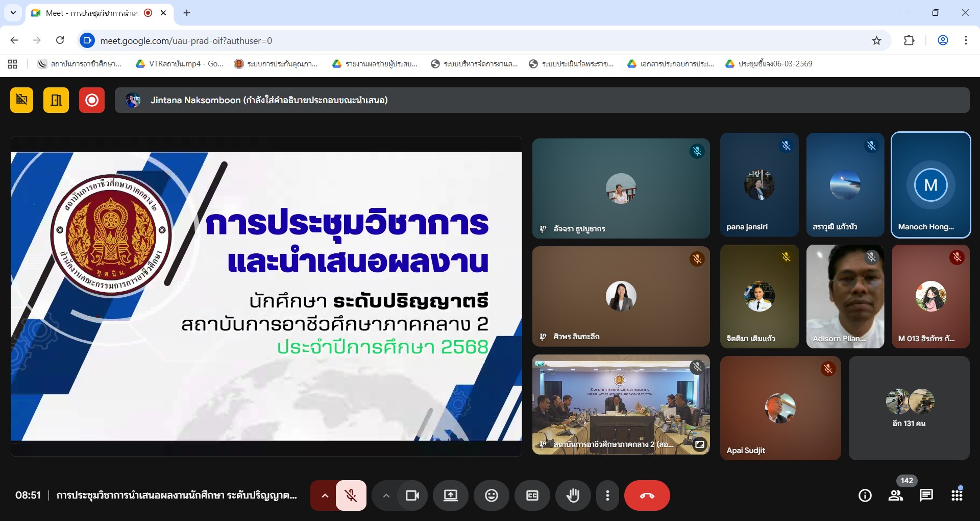Screen dimensions: 980x521
Task: Click the browser address bar URL
Action: (x=186, y=41)
